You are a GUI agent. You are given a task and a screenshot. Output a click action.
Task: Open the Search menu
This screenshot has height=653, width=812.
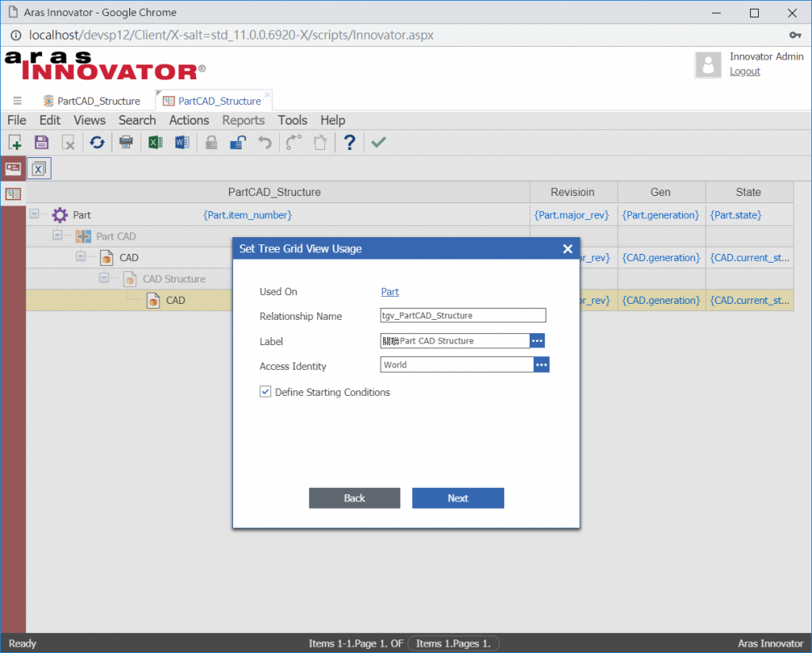click(136, 121)
